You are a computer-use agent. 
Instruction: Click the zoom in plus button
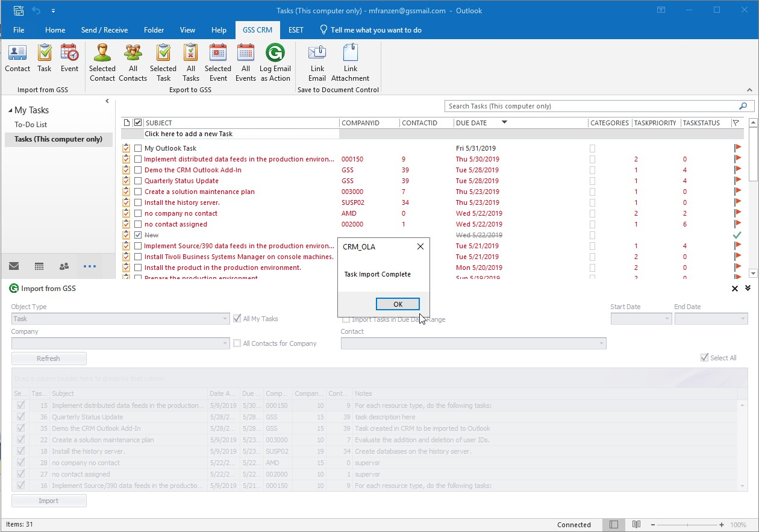click(722, 525)
